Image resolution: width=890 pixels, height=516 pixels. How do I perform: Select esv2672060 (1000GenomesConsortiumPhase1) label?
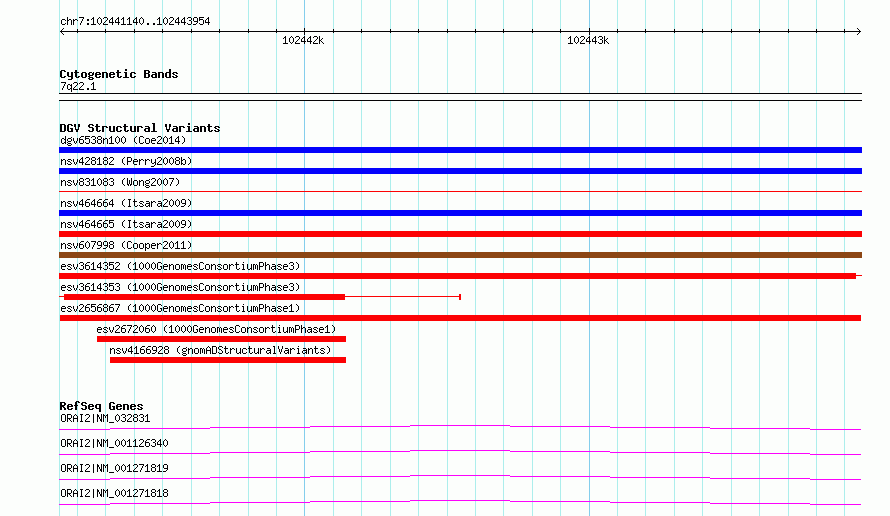point(216,329)
